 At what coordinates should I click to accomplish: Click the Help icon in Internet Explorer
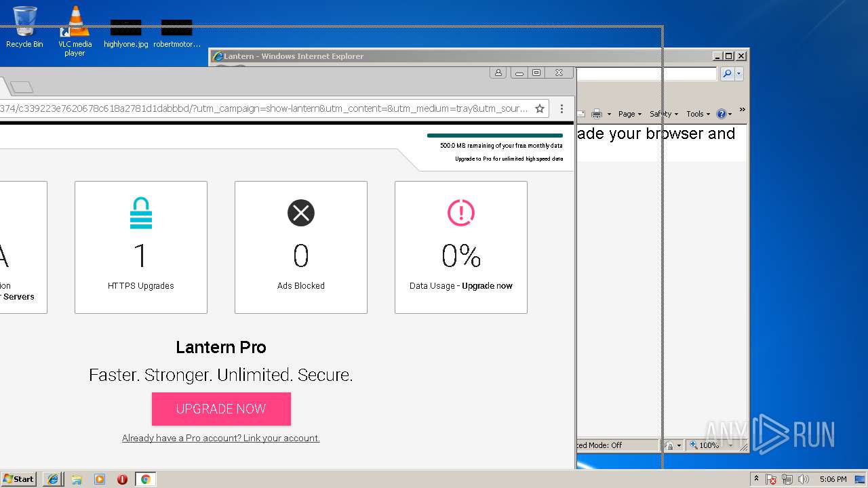pyautogui.click(x=721, y=114)
